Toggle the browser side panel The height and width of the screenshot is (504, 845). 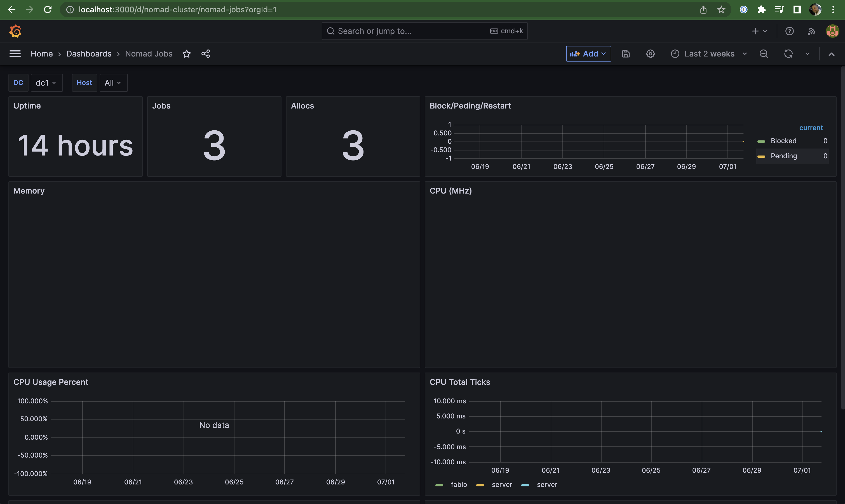pos(797,10)
